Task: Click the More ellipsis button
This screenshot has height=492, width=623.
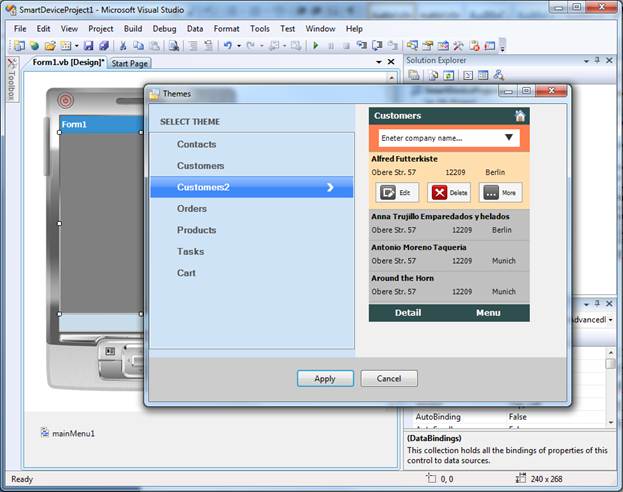Action: (x=502, y=192)
